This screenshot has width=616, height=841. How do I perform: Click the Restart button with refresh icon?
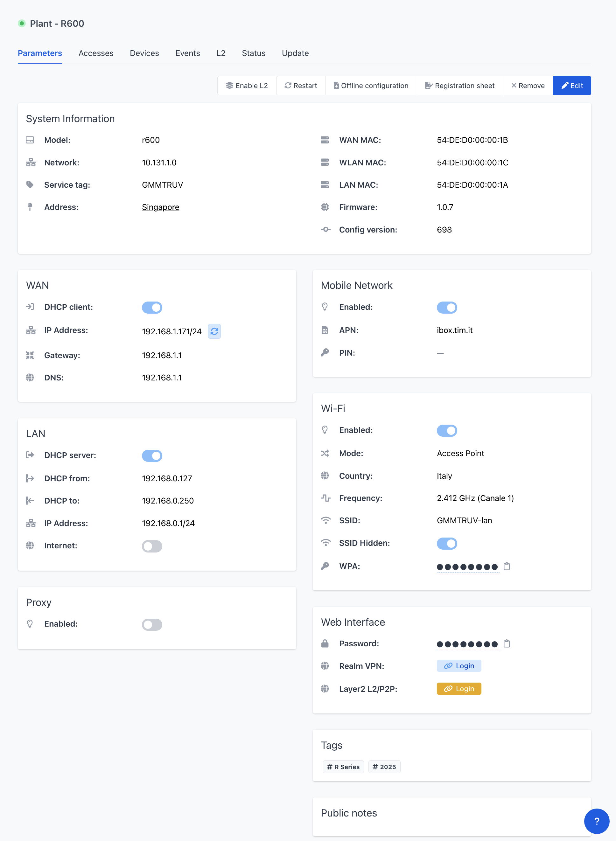301,86
